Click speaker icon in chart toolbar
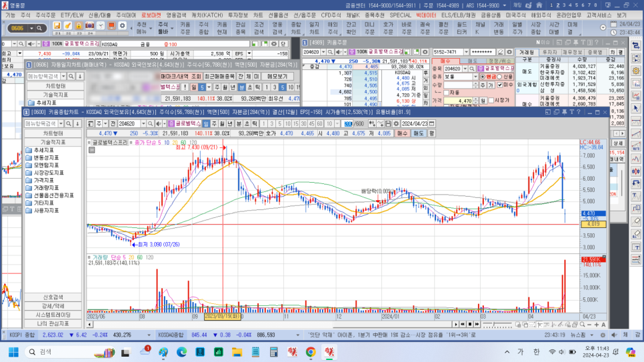 point(159,124)
